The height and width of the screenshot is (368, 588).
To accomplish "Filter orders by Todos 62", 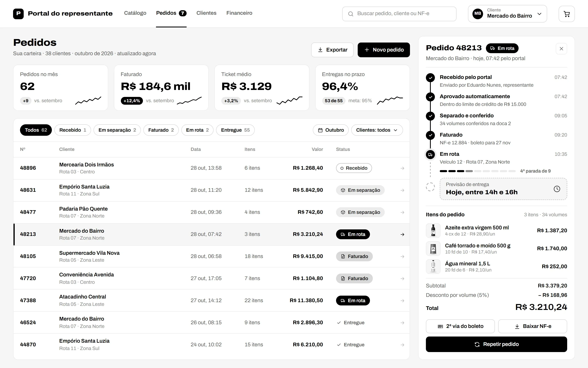I will point(36,130).
